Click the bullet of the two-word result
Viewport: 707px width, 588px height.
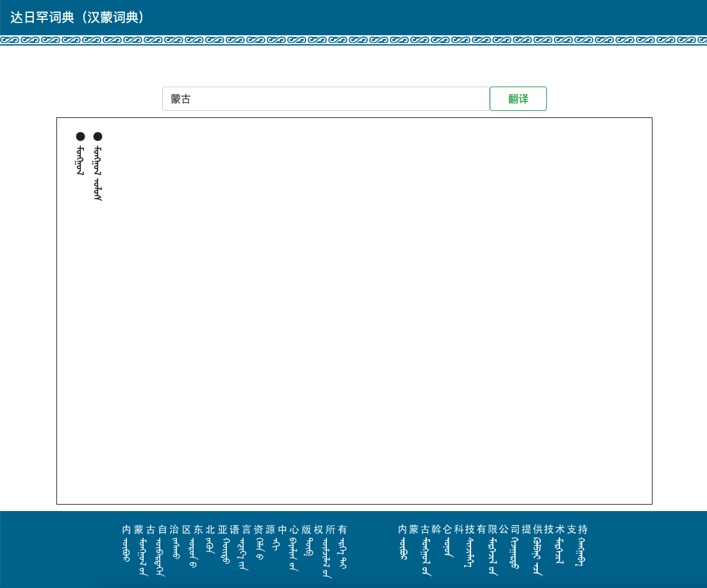click(97, 136)
